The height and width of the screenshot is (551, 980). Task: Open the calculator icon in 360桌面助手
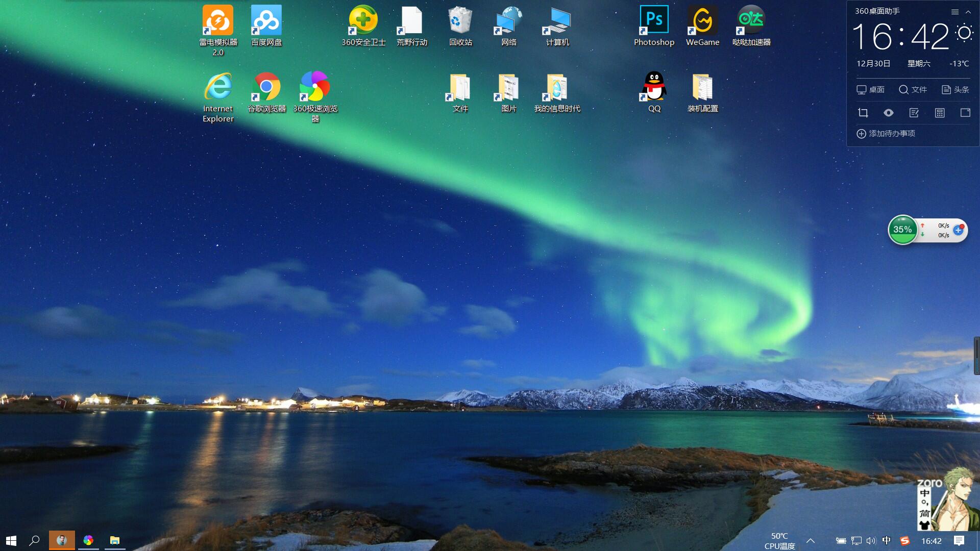940,113
